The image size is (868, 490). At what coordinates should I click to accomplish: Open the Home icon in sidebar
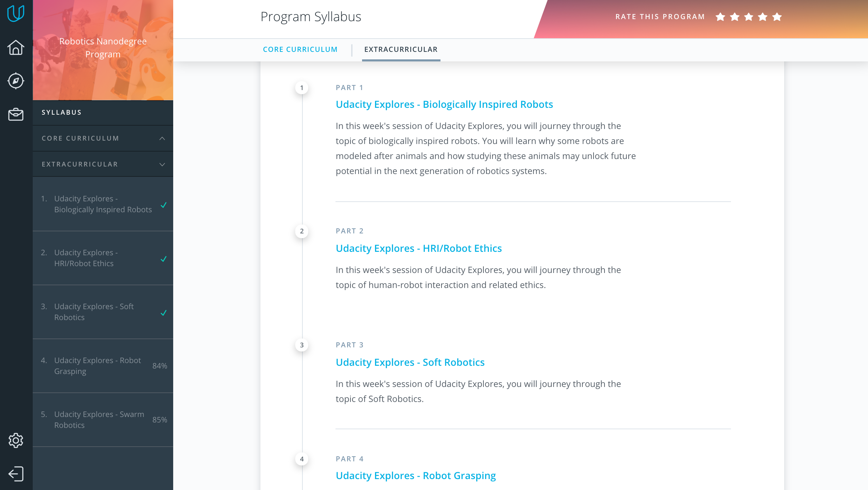tap(16, 47)
